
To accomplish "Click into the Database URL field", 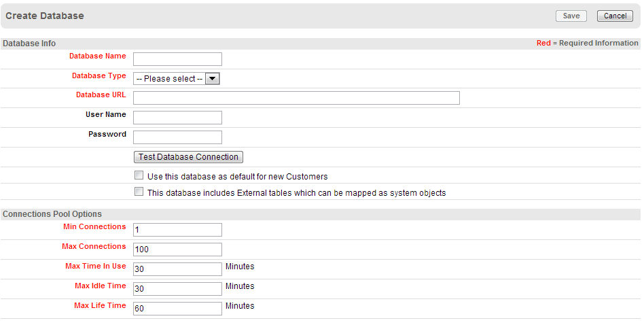I will click(296, 98).
